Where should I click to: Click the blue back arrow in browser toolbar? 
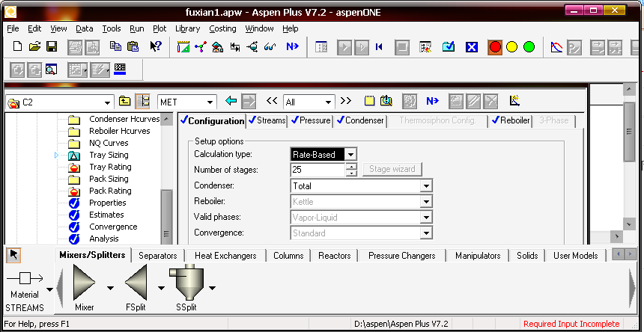click(x=231, y=102)
